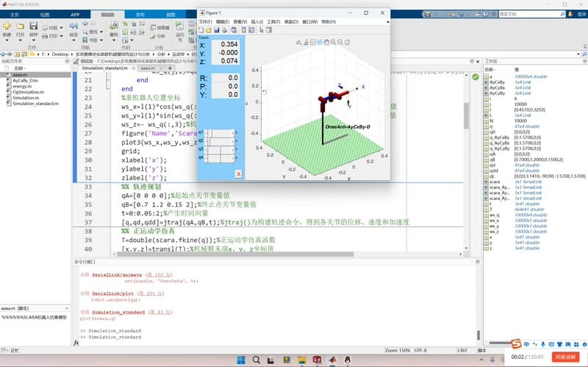
Task: Click the red X in Teach panel
Action: [238, 174]
